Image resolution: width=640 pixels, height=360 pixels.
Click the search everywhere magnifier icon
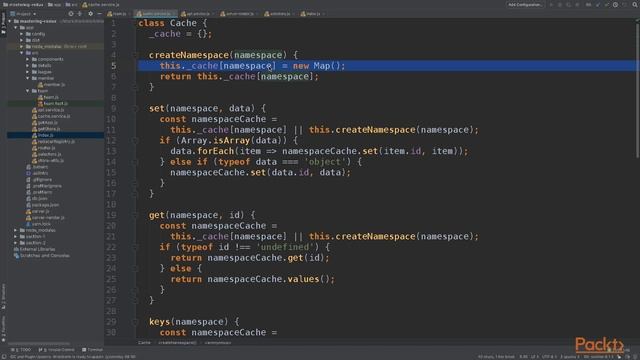(x=635, y=5)
